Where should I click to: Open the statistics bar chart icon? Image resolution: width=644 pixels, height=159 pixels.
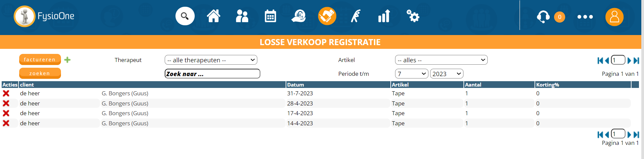pos(384,16)
